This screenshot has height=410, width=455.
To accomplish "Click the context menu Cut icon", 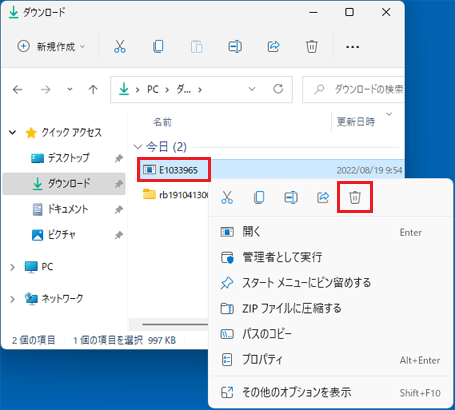I will click(x=227, y=197).
